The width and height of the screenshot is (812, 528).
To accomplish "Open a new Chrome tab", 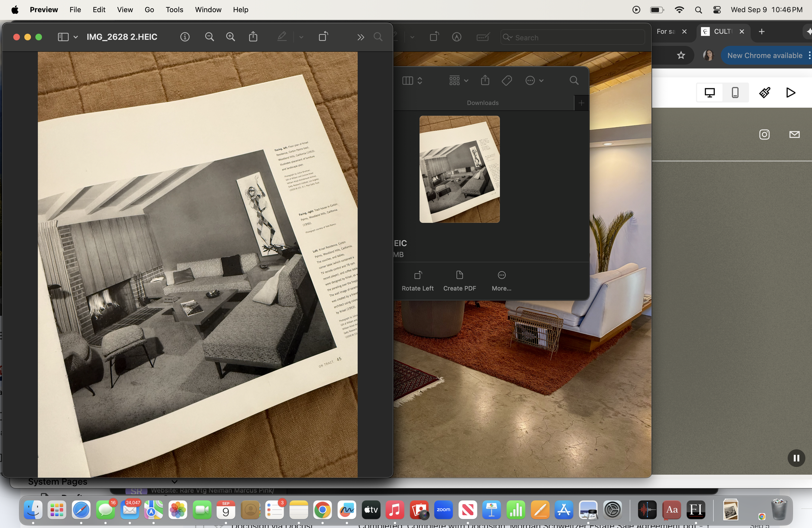I will [762, 31].
